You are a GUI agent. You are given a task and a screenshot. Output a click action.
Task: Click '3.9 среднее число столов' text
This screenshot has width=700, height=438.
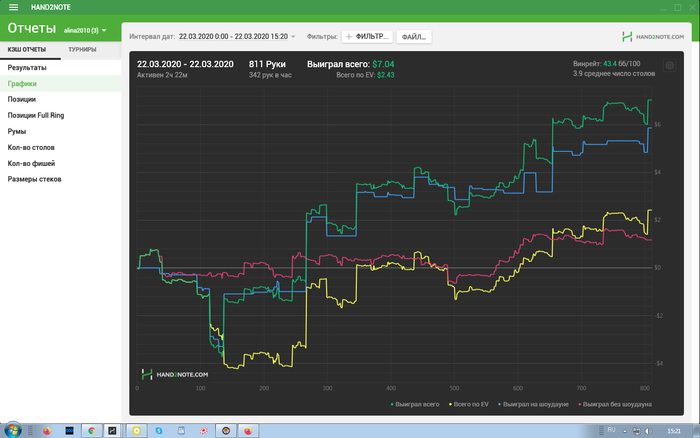coord(614,74)
